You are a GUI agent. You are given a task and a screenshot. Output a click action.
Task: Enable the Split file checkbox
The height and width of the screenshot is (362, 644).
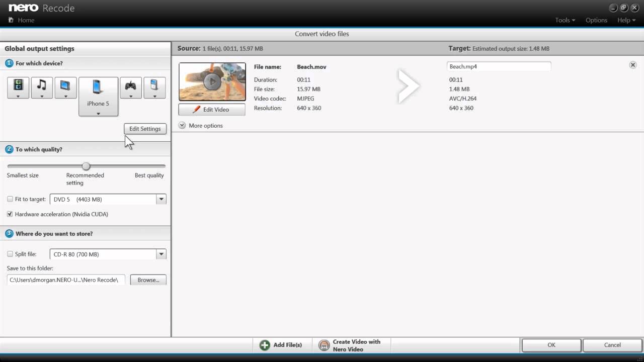(10, 254)
